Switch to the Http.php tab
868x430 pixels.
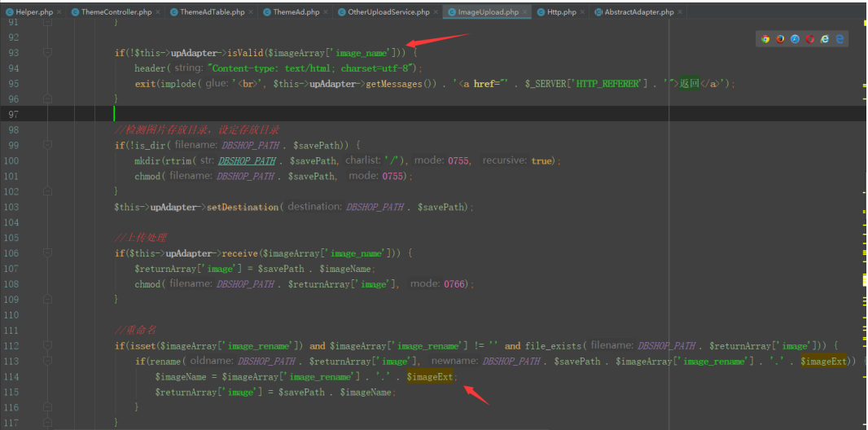click(561, 11)
